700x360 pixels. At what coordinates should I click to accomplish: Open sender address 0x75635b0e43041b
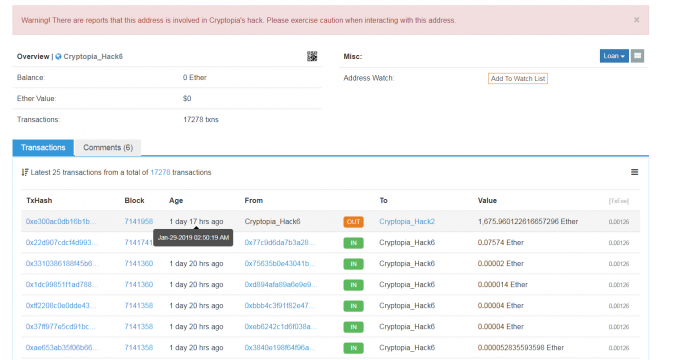pos(279,264)
